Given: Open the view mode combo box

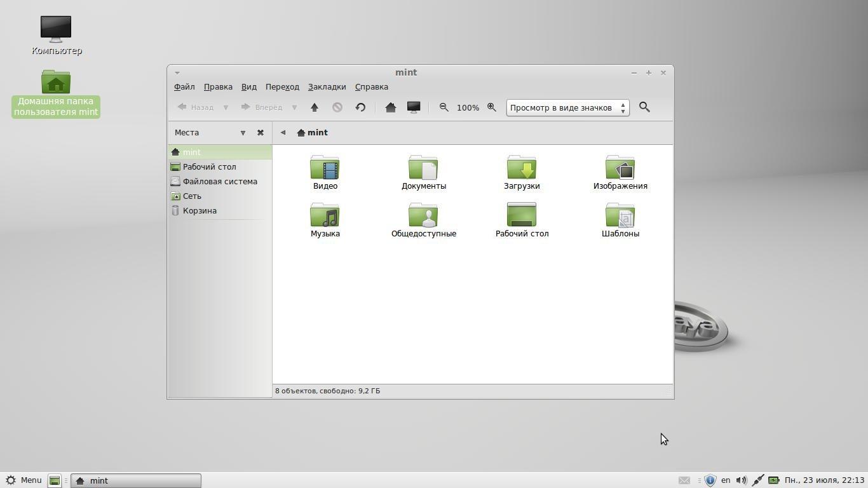Looking at the screenshot, I should [567, 107].
